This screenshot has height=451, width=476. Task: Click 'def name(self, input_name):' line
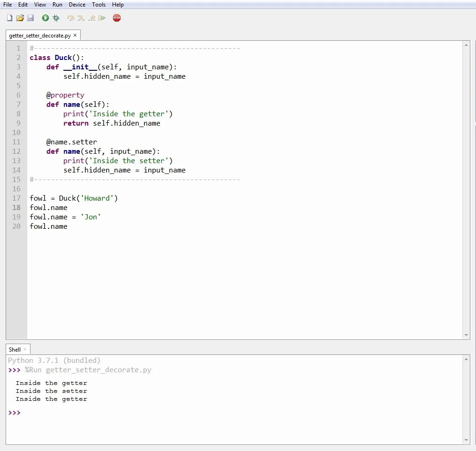pos(103,151)
